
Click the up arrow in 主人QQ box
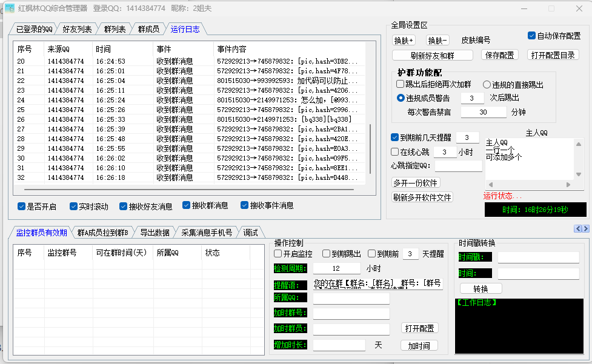coord(578,144)
